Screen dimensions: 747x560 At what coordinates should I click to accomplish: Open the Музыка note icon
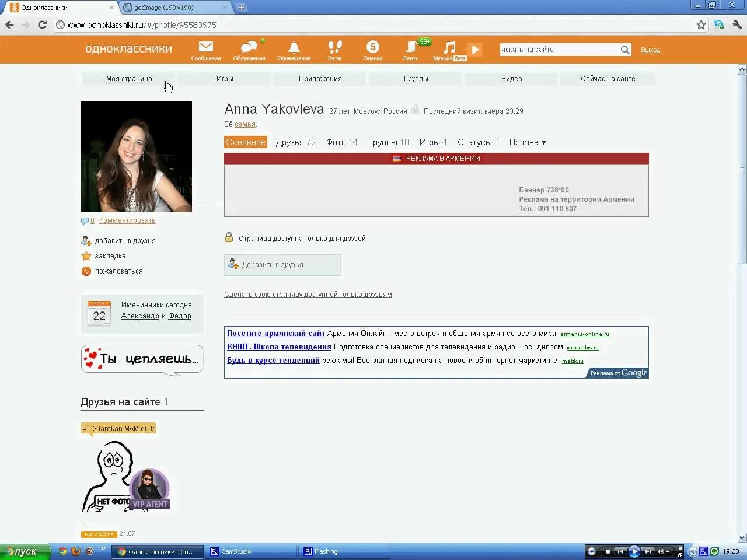click(449, 47)
